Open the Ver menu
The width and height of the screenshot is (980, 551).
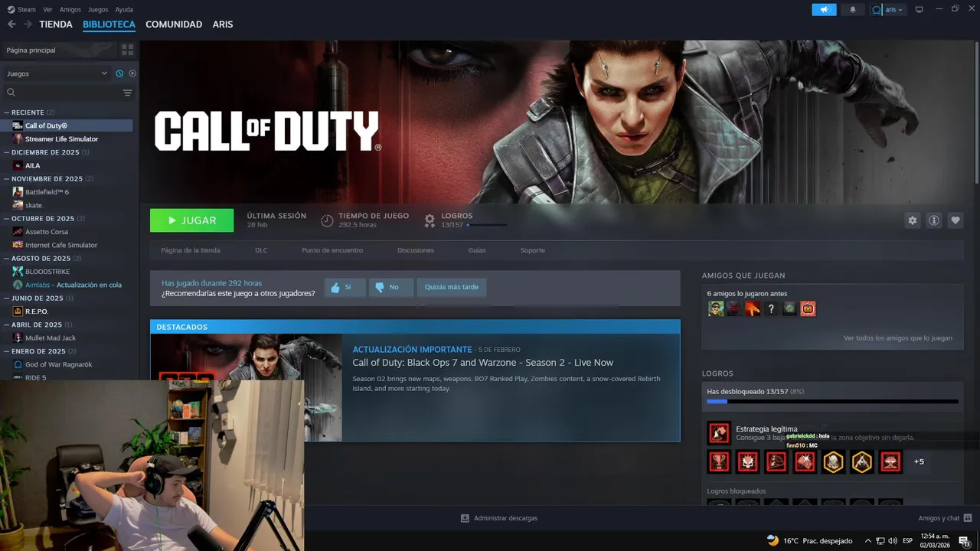(47, 9)
